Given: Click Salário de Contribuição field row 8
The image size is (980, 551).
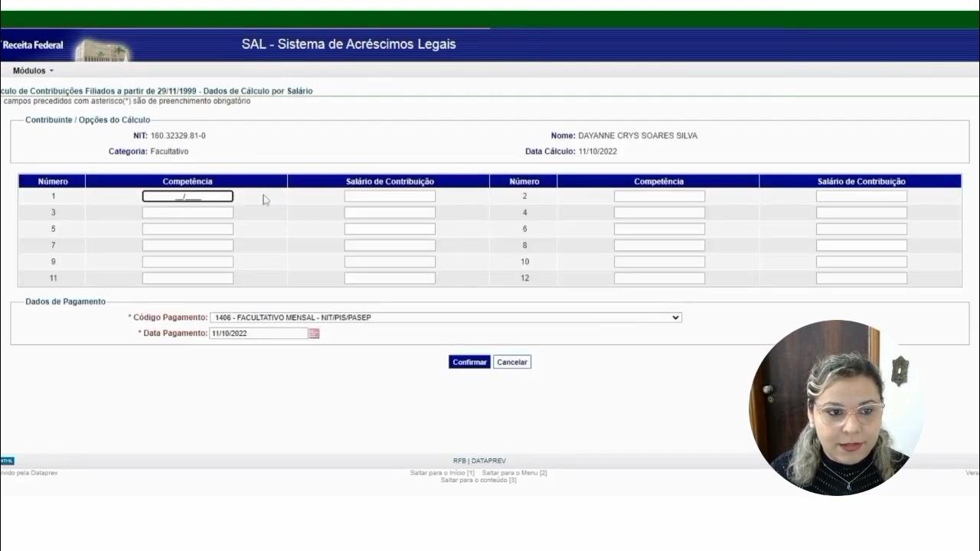Looking at the screenshot, I should [x=861, y=246].
